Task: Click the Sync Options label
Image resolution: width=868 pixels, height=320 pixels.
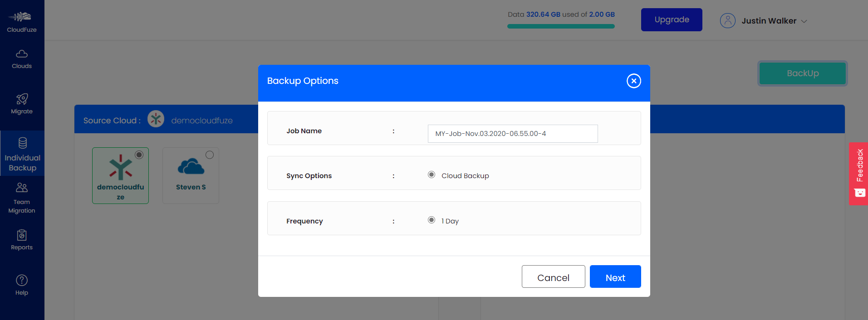Action: tap(309, 176)
